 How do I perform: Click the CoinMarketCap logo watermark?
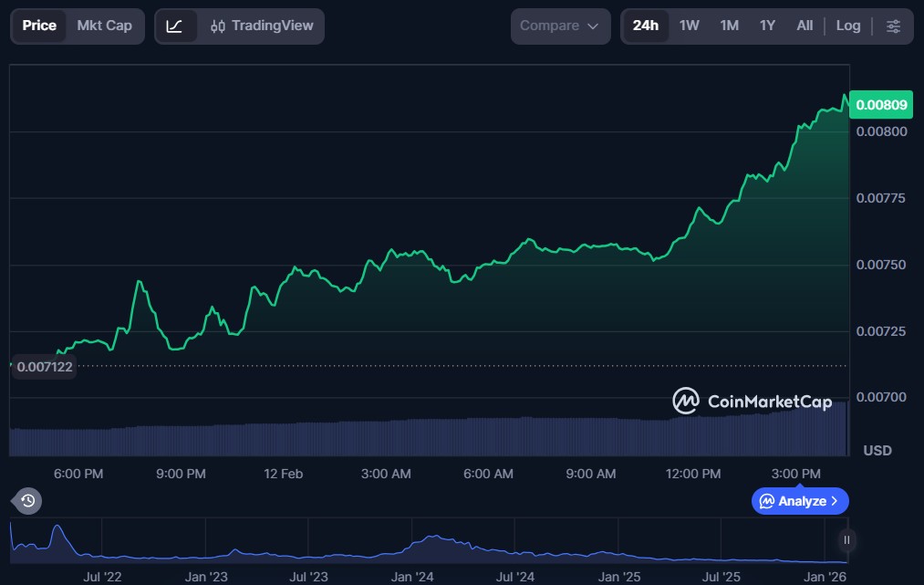click(752, 401)
